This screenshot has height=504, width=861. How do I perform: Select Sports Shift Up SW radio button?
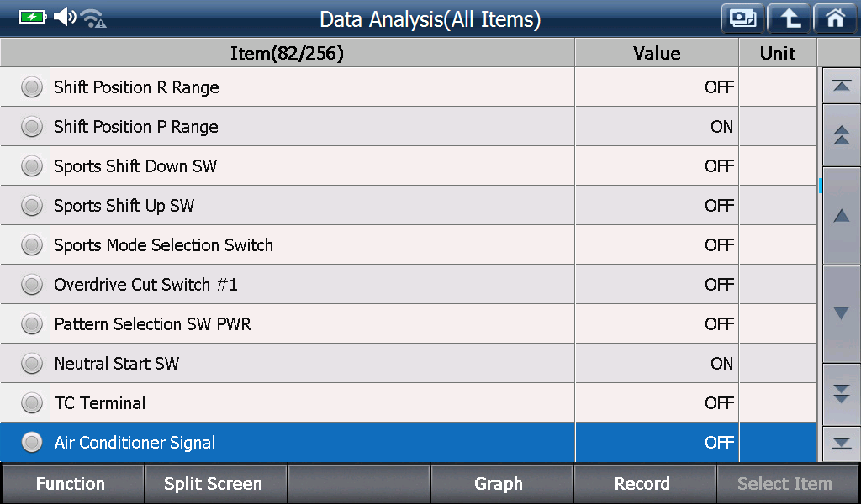[32, 205]
